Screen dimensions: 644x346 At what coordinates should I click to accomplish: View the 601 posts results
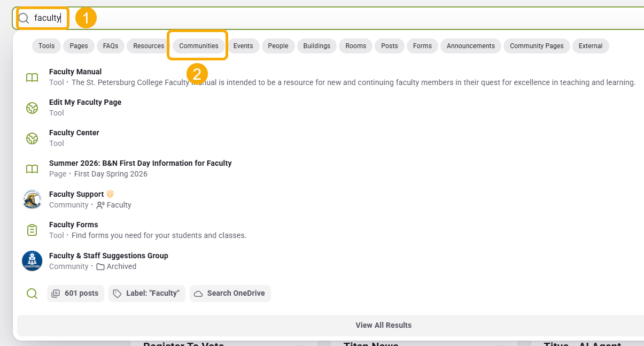[75, 294]
